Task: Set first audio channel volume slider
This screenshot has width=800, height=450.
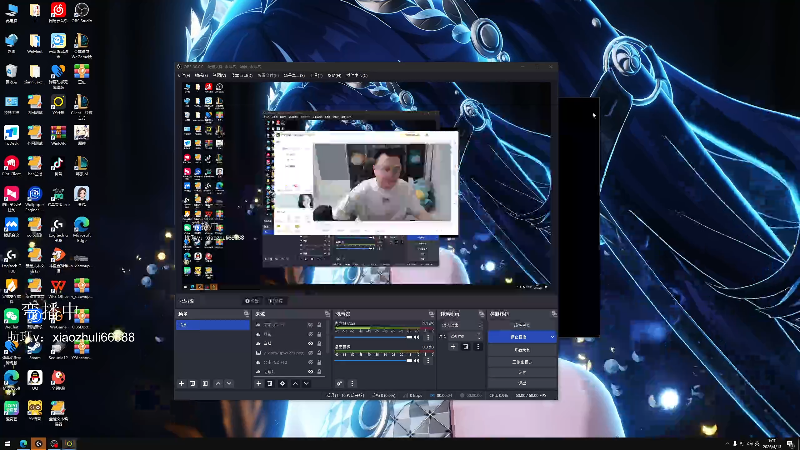Action: point(373,337)
